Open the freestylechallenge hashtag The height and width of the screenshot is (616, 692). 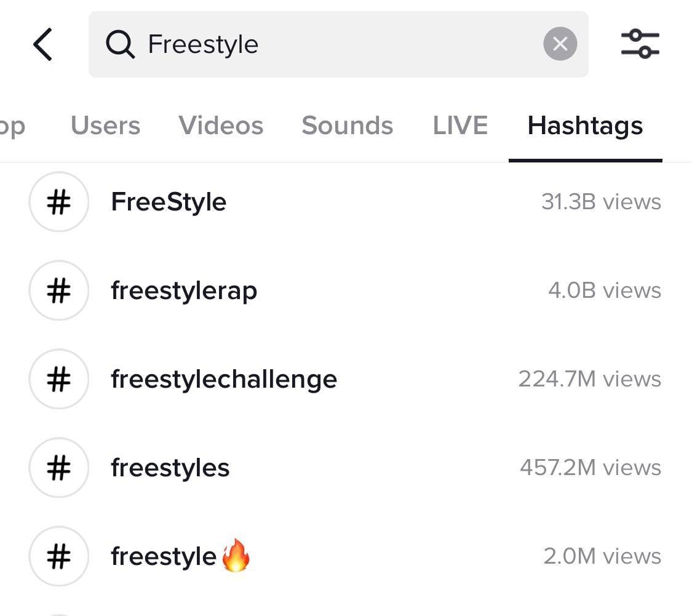click(224, 379)
